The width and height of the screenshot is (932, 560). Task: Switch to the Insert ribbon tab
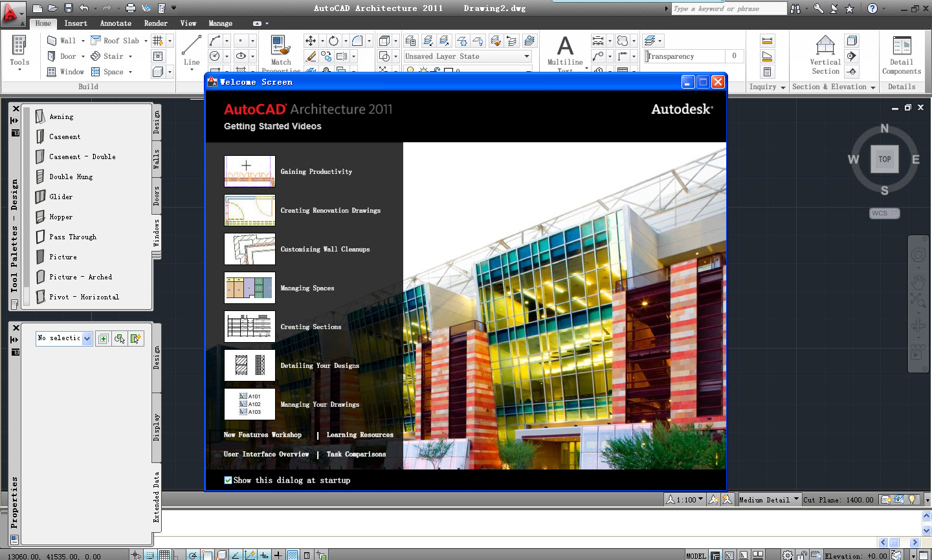pos(76,23)
